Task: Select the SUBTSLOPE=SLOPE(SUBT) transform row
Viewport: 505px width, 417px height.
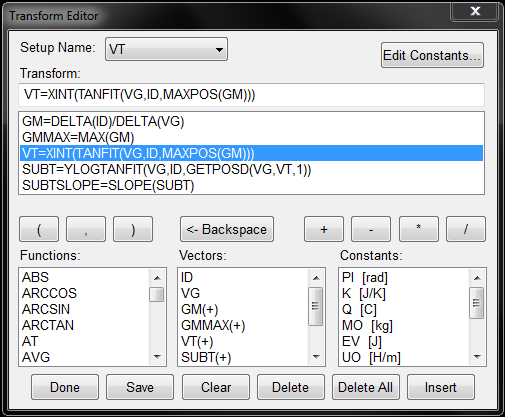Action: pos(251,185)
